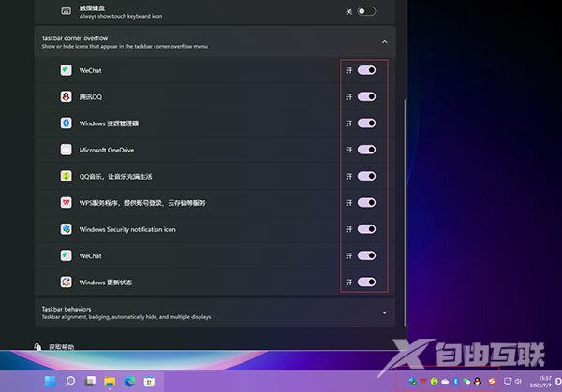Launch Microsoft Edge from the taskbar
Viewport: 562px width, 392px height.
[129, 382]
